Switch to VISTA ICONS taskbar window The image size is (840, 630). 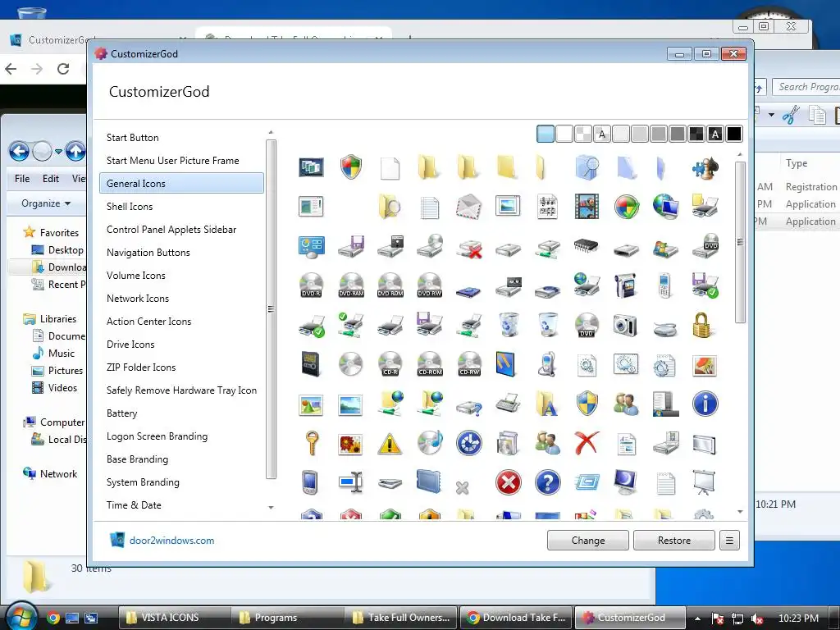175,618
